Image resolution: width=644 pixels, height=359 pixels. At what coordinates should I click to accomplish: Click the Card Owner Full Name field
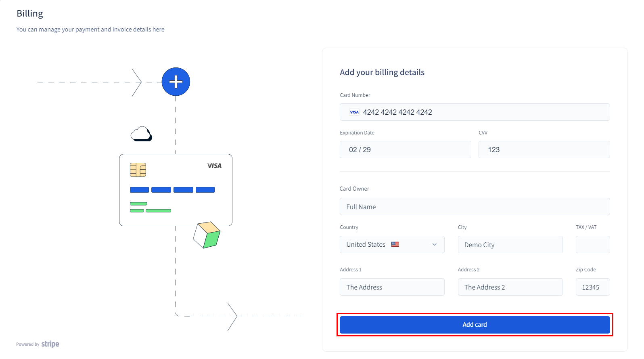(x=475, y=207)
